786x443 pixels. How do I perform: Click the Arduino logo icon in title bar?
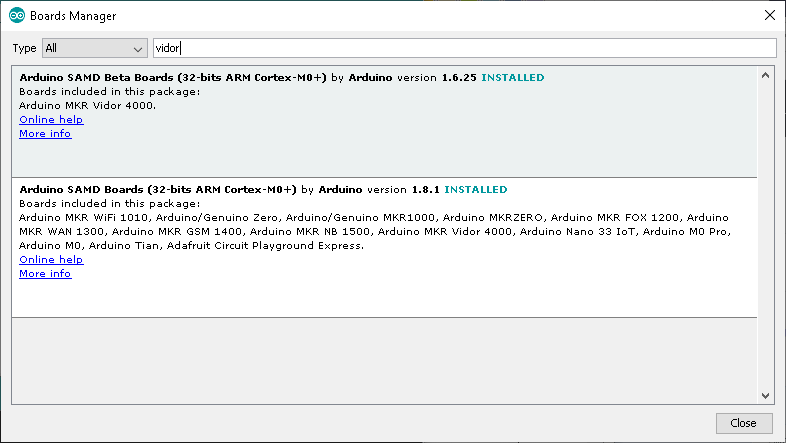coord(17,16)
